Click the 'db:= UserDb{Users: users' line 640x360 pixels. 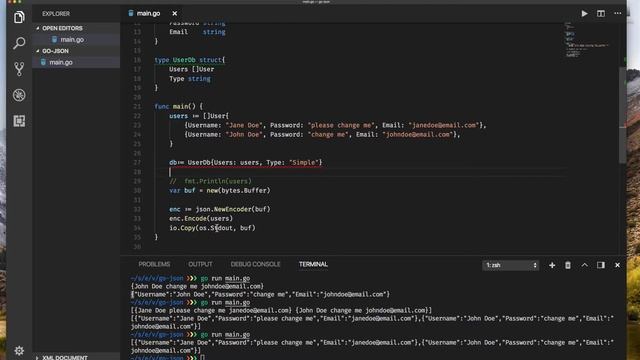tap(246, 162)
